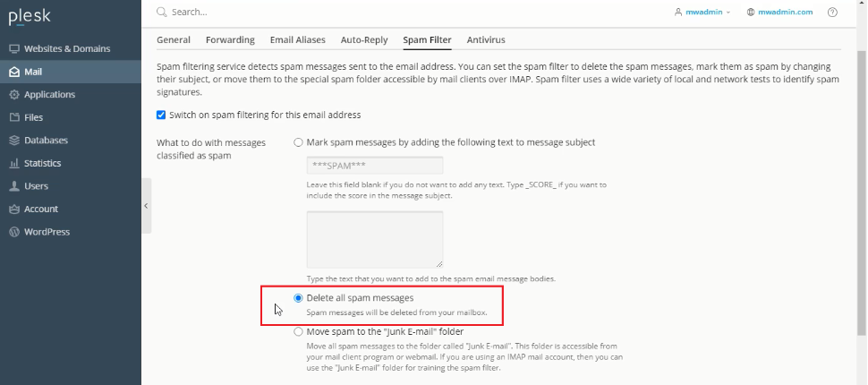The height and width of the screenshot is (385, 868).
Task: Click the Users person icon
Action: coord(14,186)
